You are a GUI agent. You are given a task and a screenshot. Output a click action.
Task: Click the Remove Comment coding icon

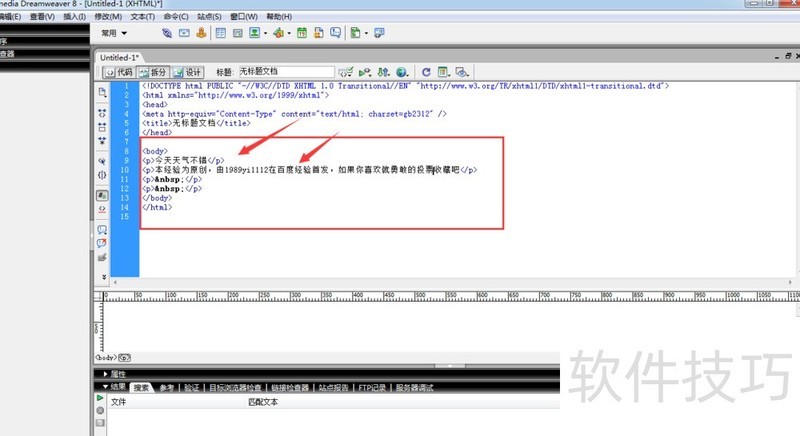(102, 243)
